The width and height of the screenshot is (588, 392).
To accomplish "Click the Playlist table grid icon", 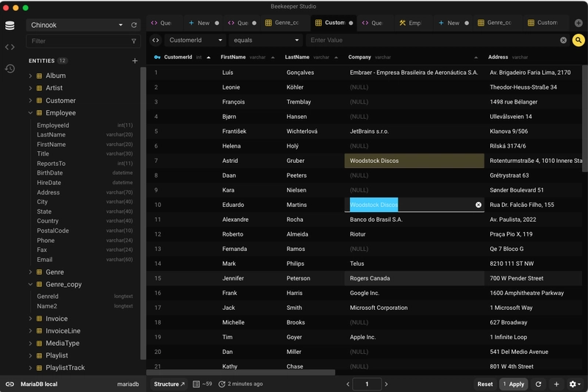I will (39, 356).
